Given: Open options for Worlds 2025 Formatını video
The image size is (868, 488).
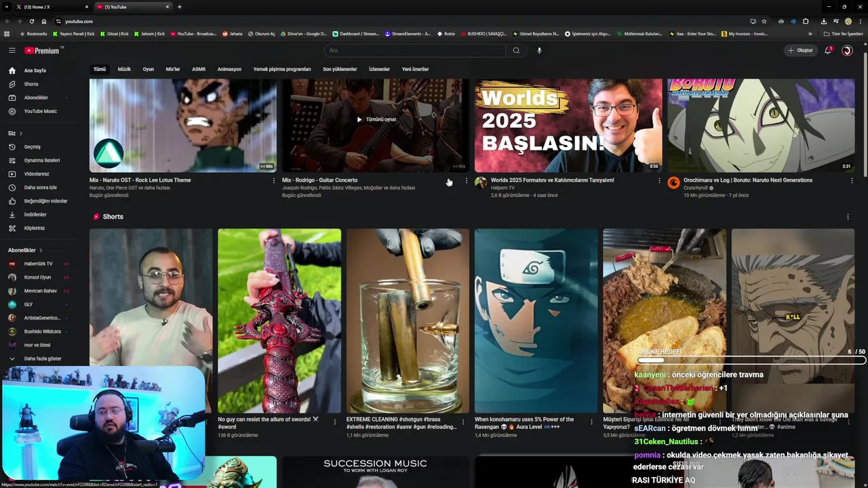Looking at the screenshot, I should coord(659,180).
